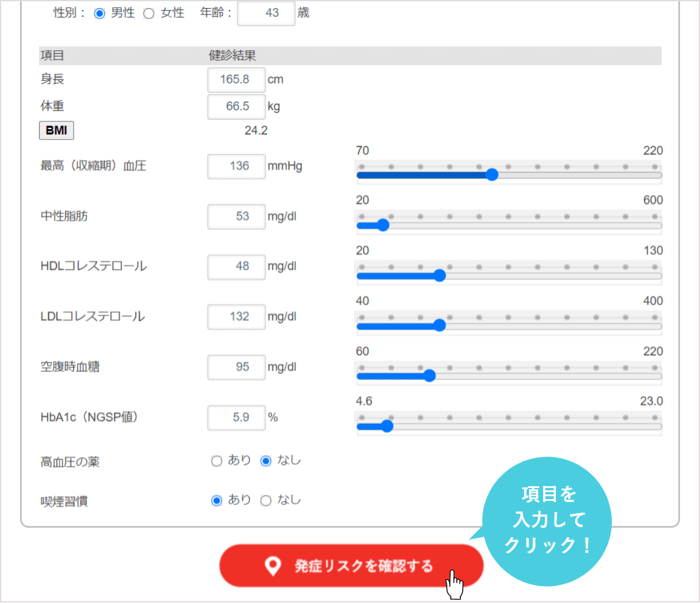Click the BMI badge button

[56, 130]
